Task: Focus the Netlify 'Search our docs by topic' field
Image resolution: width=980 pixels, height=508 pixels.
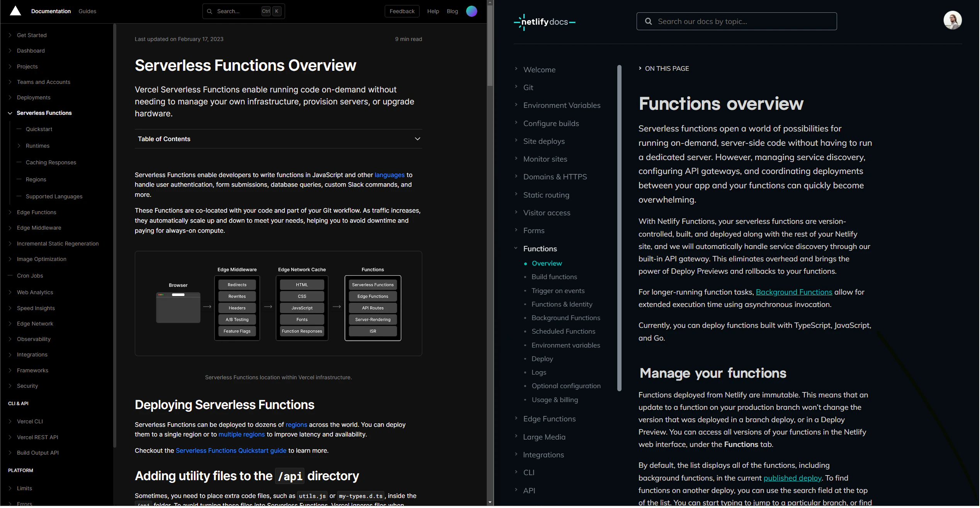Action: point(737,21)
